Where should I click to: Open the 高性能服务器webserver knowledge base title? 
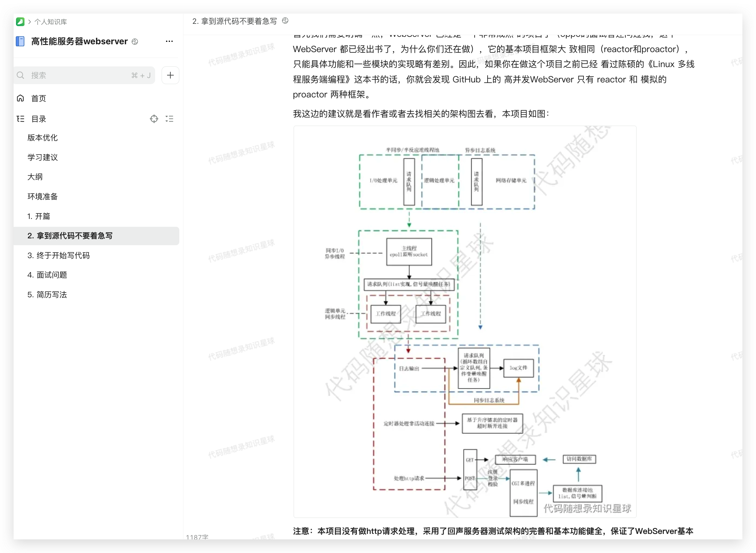(x=79, y=41)
